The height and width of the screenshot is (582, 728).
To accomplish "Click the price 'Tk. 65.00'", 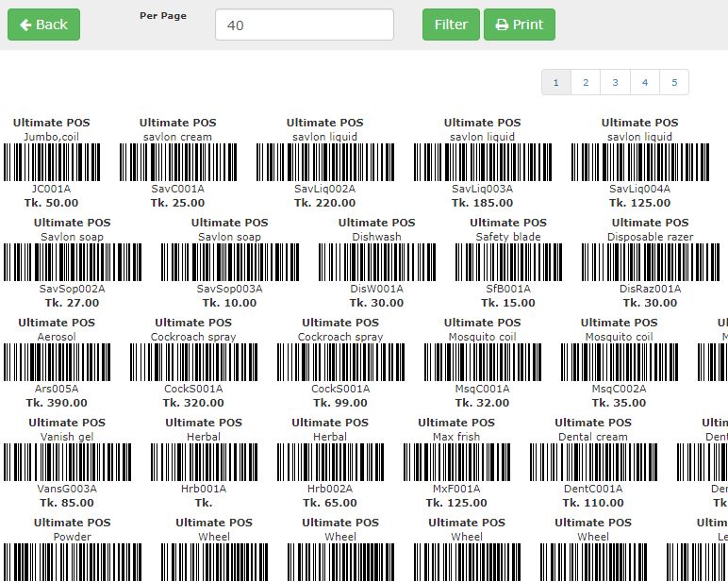I will pyautogui.click(x=330, y=503).
